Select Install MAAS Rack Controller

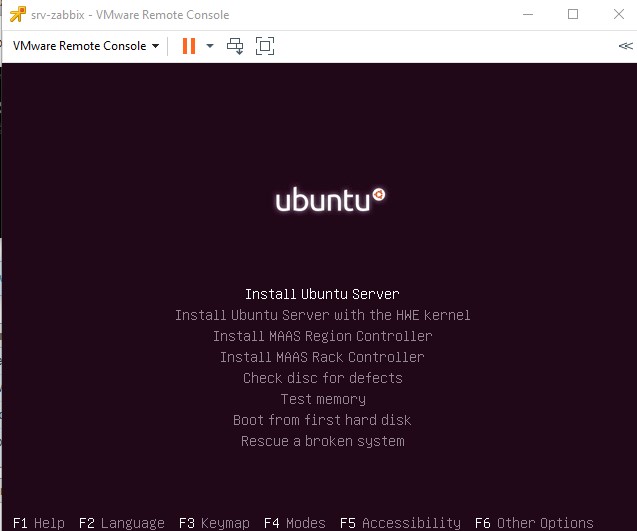322,357
